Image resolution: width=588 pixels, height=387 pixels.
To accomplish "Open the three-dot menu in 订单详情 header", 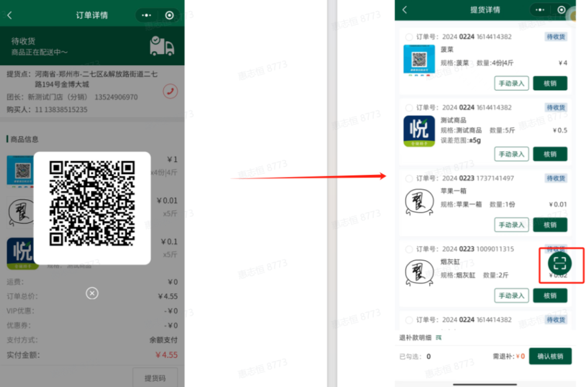I will [x=146, y=15].
